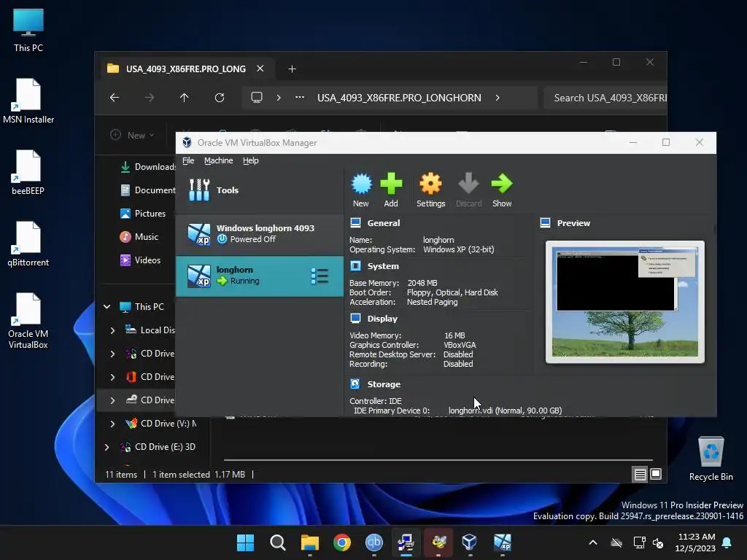
Task: Open Pictures in Explorer sidebar
Action: click(143, 214)
